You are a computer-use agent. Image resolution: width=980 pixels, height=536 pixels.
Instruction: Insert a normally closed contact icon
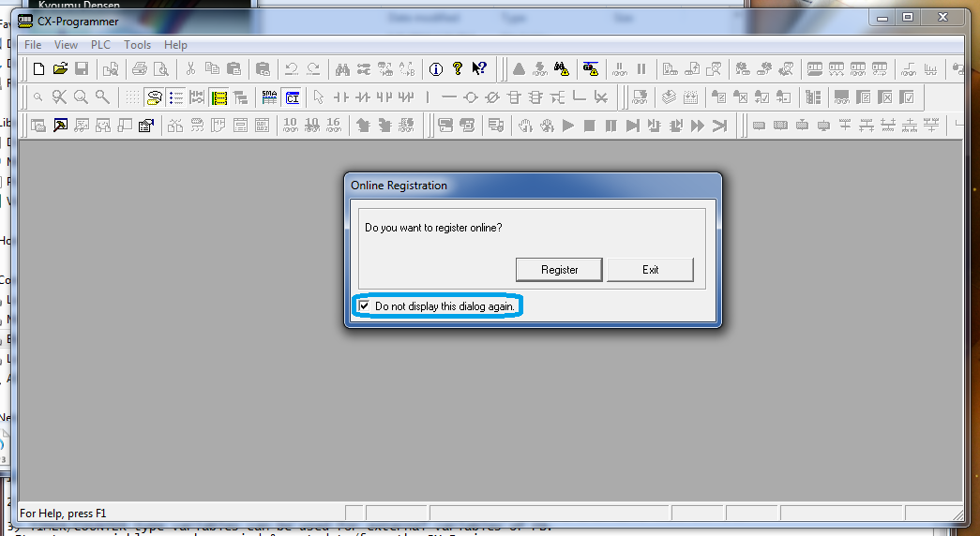[363, 97]
